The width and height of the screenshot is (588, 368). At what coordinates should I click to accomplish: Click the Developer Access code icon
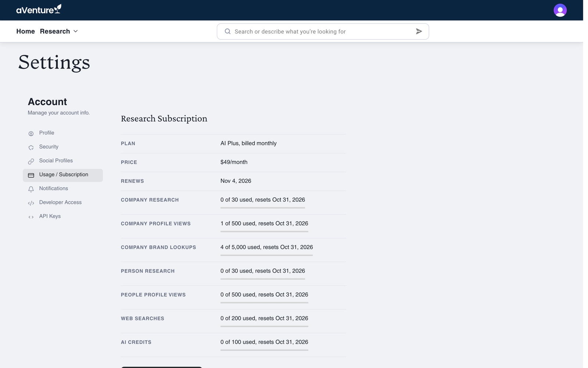(x=31, y=203)
